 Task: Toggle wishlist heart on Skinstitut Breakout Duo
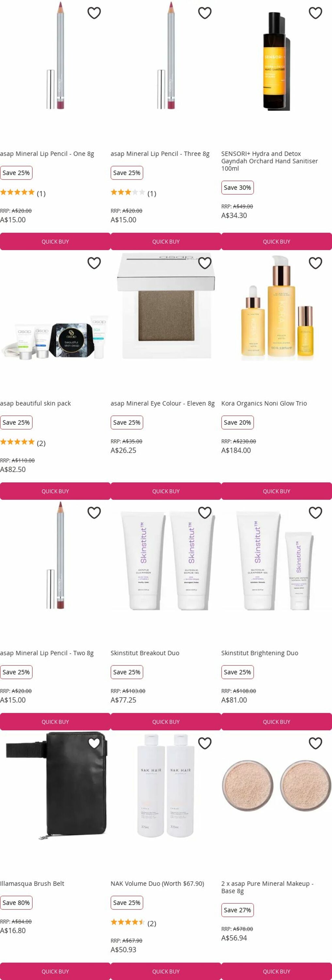[205, 513]
